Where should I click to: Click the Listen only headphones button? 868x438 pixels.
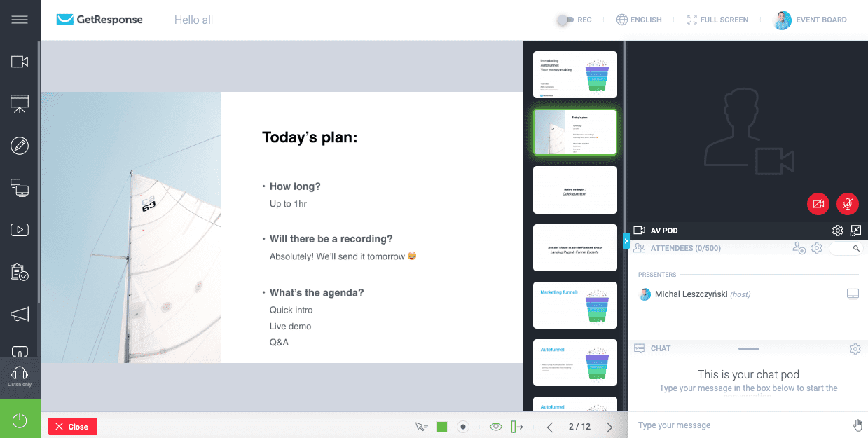[x=20, y=377]
